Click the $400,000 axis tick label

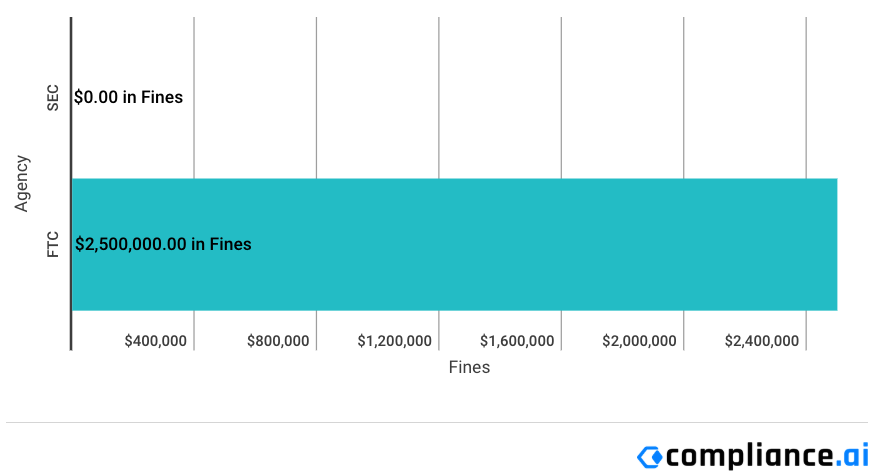pos(156,341)
